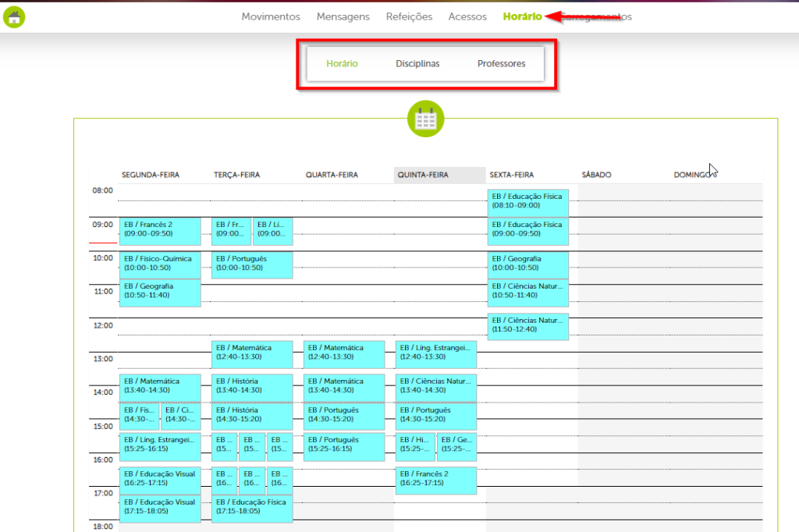799x532 pixels.
Task: Click the green calendar icon
Action: (425, 119)
